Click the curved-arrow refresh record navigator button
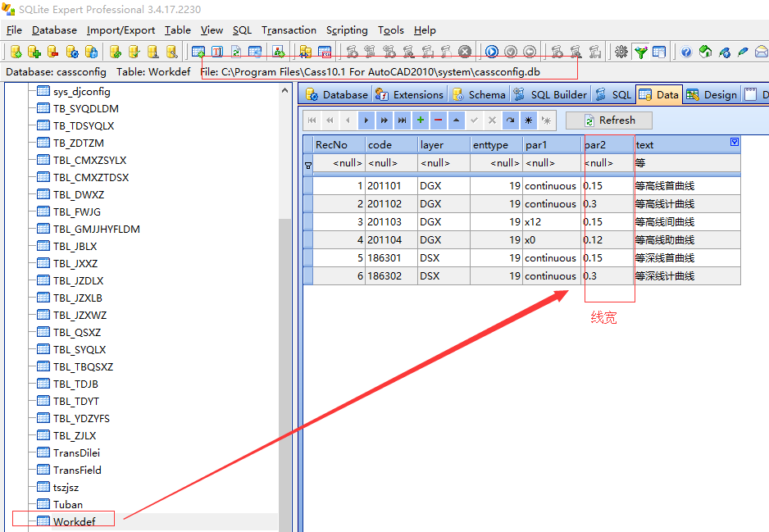 [x=511, y=120]
